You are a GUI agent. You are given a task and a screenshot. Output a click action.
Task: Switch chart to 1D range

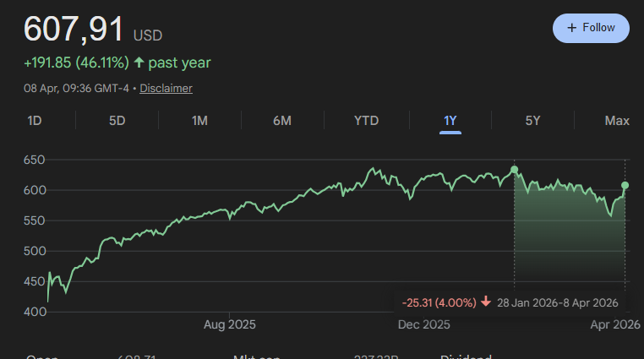click(35, 121)
